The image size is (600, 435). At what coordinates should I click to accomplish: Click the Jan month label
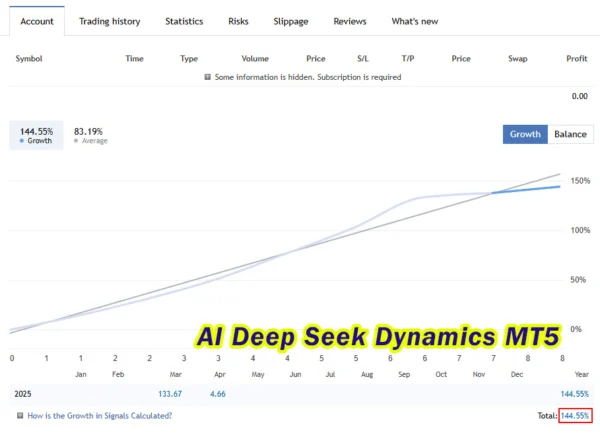coord(81,374)
